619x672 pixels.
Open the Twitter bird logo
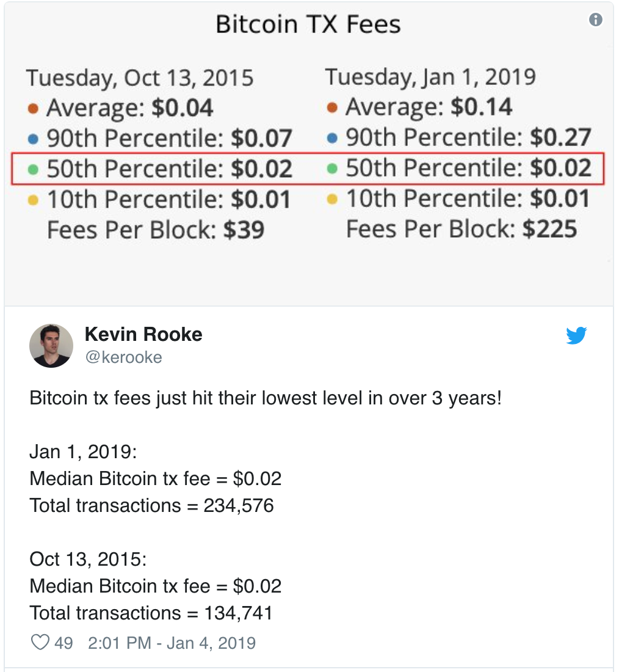(x=576, y=335)
